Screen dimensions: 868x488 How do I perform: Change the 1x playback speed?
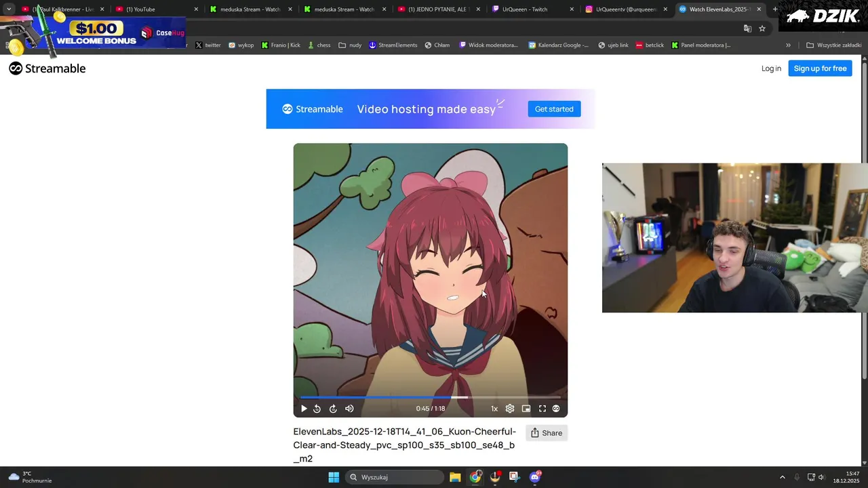click(x=494, y=409)
